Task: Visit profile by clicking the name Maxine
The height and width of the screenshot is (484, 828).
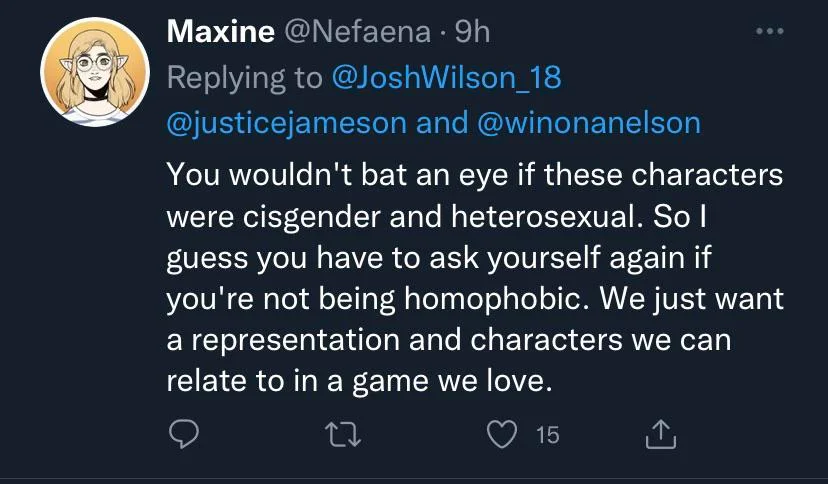Action: pos(221,32)
